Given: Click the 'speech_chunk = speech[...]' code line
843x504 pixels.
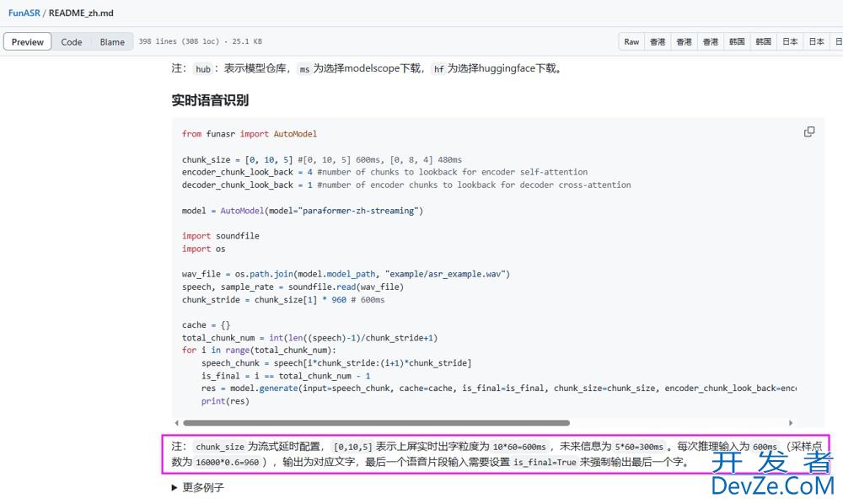Looking at the screenshot, I should pos(336,363).
